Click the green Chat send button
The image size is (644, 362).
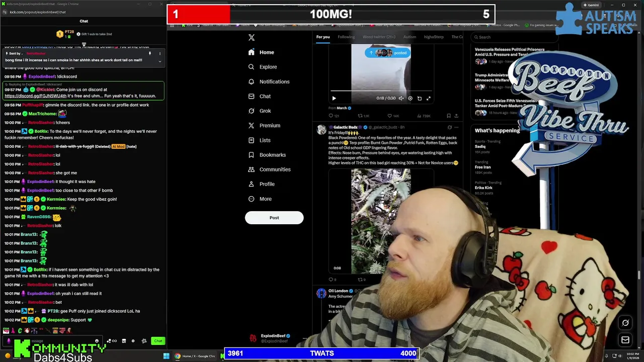[x=158, y=341]
